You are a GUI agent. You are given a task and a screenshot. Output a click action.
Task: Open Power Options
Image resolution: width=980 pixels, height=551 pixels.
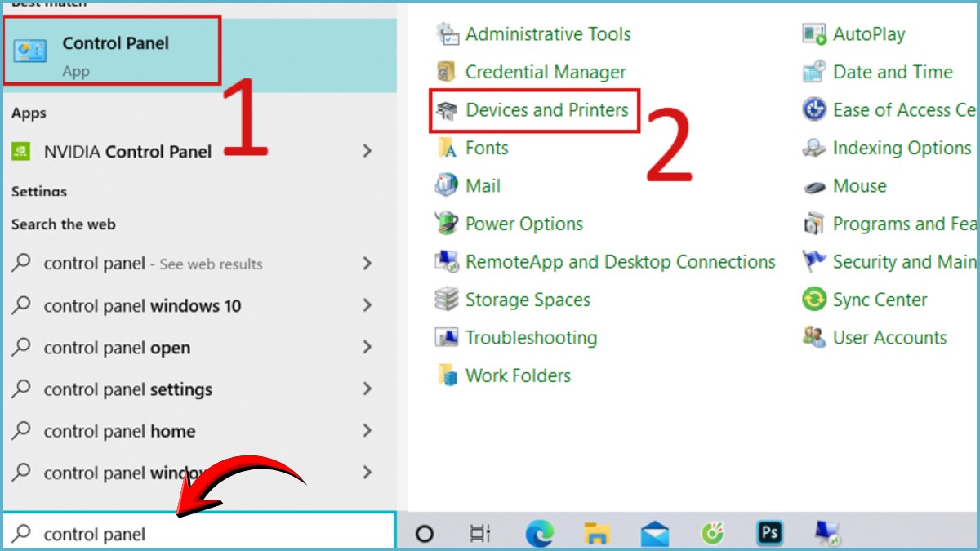(x=523, y=224)
